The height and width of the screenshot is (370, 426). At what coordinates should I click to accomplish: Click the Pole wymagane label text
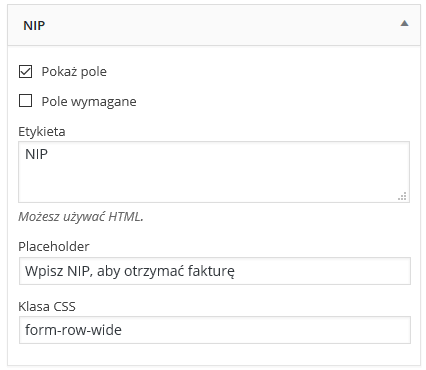[89, 101]
